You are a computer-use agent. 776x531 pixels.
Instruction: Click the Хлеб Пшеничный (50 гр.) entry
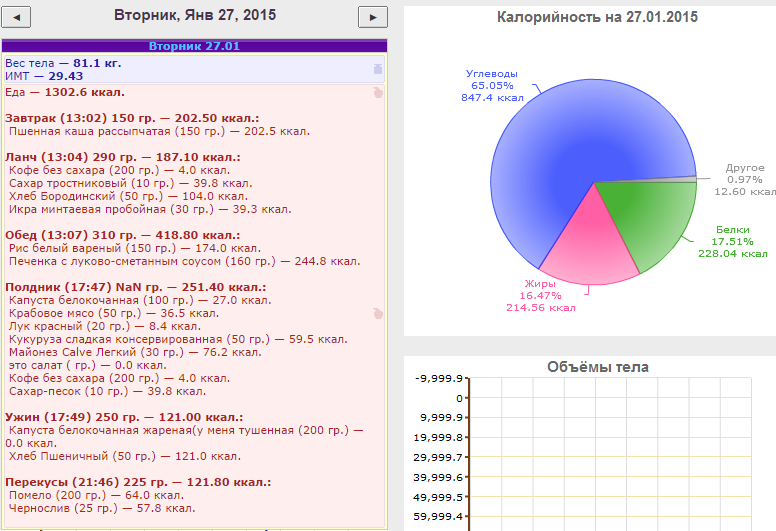click(125, 456)
